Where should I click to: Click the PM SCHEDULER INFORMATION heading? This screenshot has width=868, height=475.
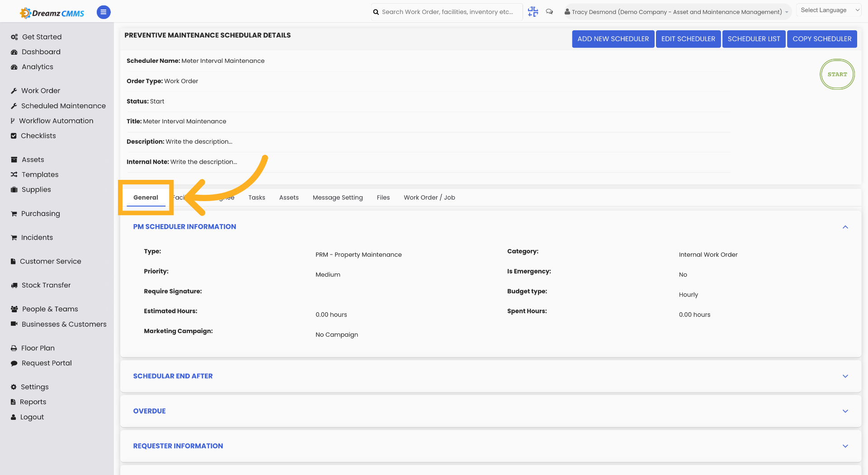coord(184,227)
